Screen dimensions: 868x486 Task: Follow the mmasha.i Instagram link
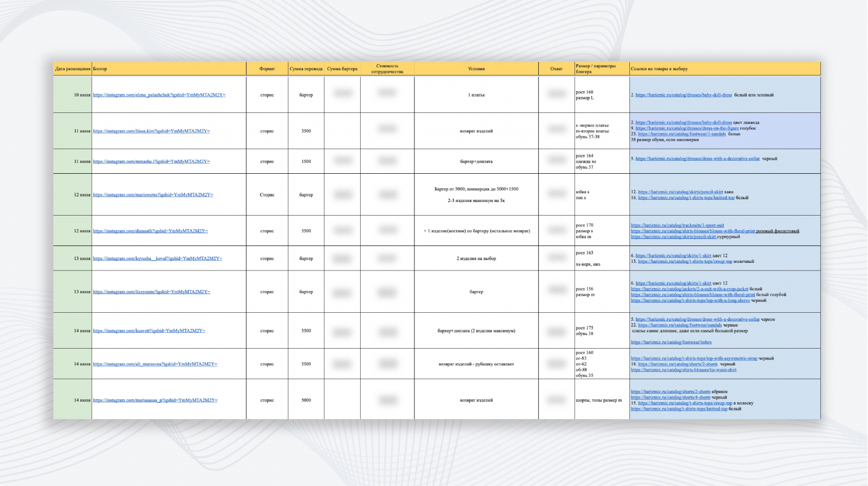pyautogui.click(x=151, y=161)
